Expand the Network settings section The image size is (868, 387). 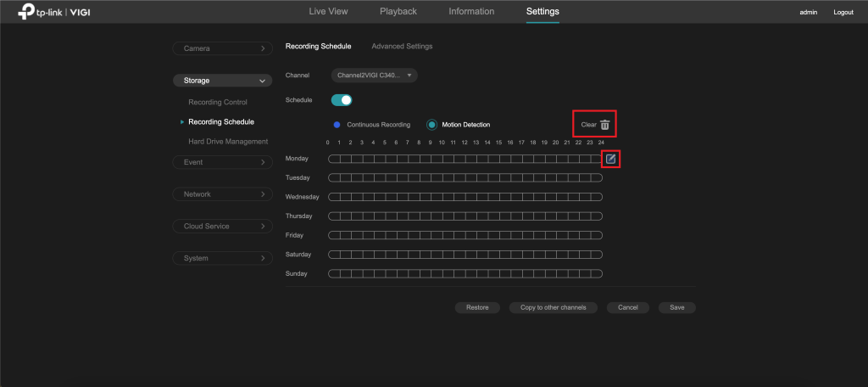coord(223,194)
